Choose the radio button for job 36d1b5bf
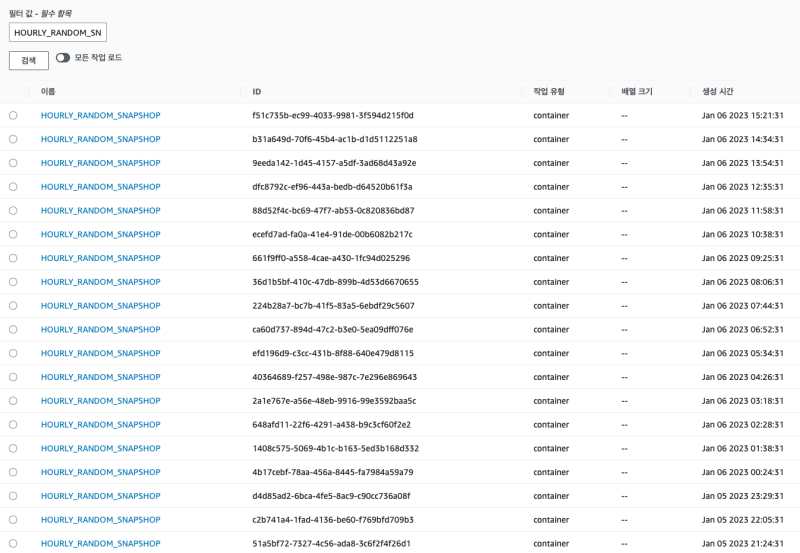This screenshot has height=553, width=800. coord(13,282)
